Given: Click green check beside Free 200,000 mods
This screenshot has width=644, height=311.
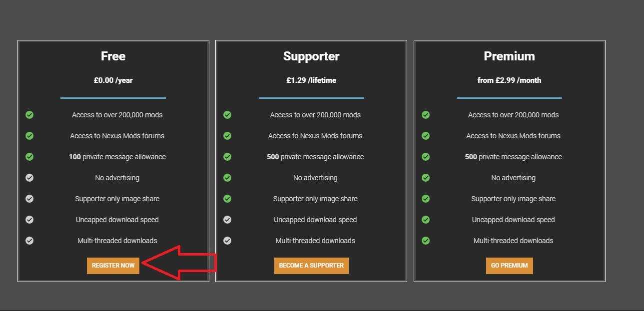Looking at the screenshot, I should pos(29,115).
